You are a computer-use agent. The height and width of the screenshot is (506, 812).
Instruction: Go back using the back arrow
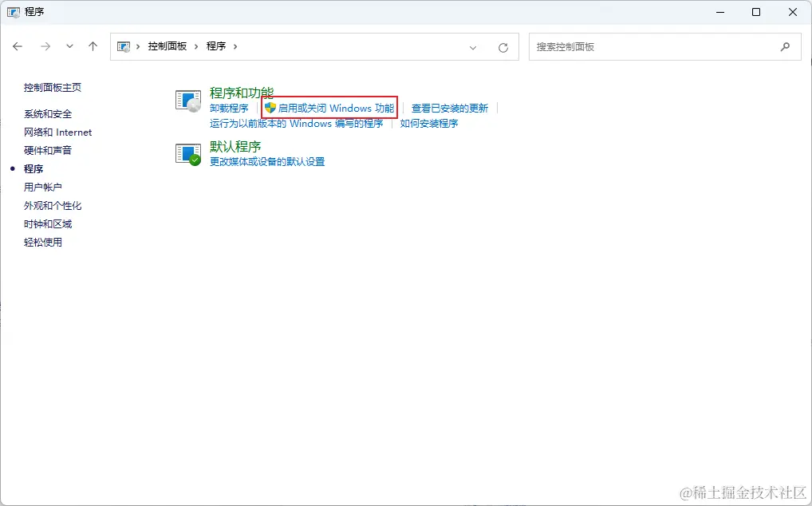[x=18, y=46]
